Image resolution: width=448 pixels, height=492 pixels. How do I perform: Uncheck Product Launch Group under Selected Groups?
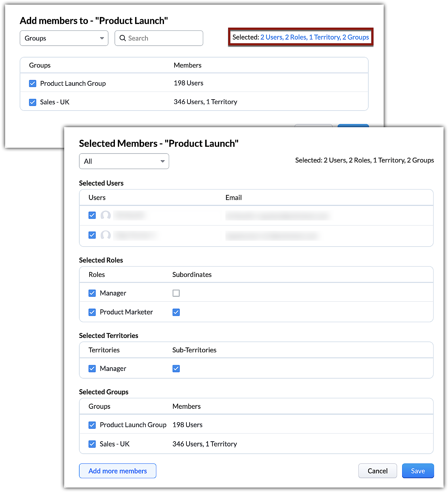tap(92, 425)
